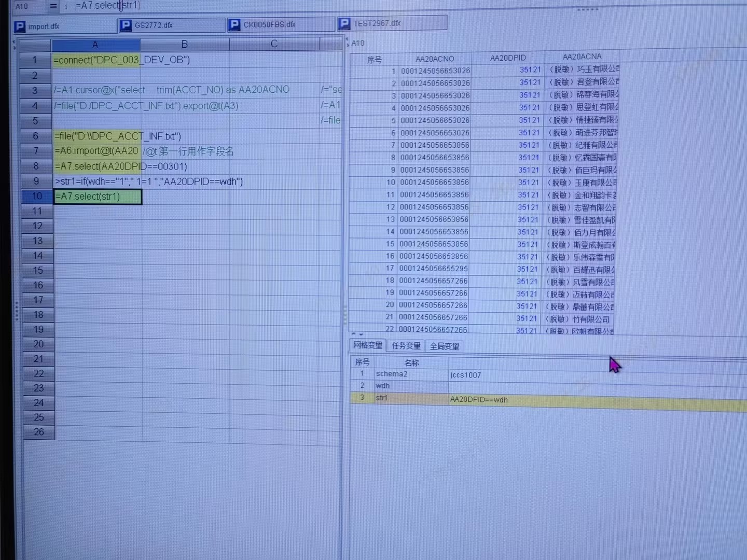
Task: Click the 序号 header in the variables table
Action: point(362,362)
